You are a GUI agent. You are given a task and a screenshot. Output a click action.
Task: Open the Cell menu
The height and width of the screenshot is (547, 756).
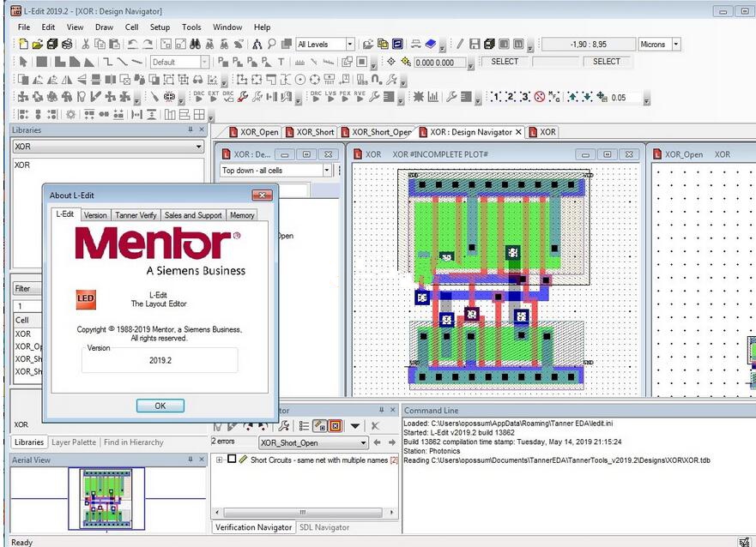coord(131,27)
